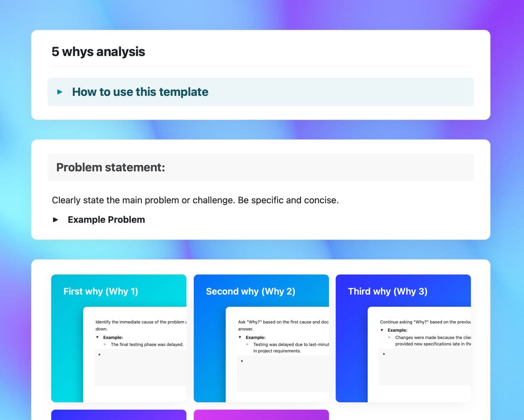
Task: Expand the "How to use this template" toggle
Action: tap(60, 92)
